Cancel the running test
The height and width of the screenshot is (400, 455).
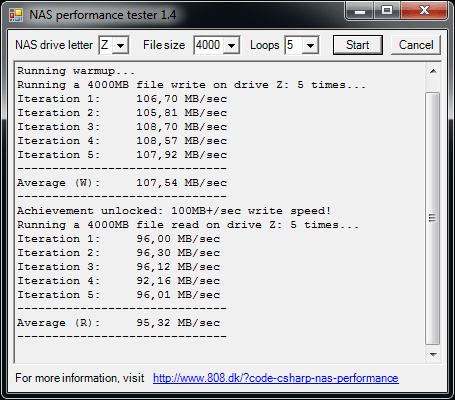pos(416,45)
